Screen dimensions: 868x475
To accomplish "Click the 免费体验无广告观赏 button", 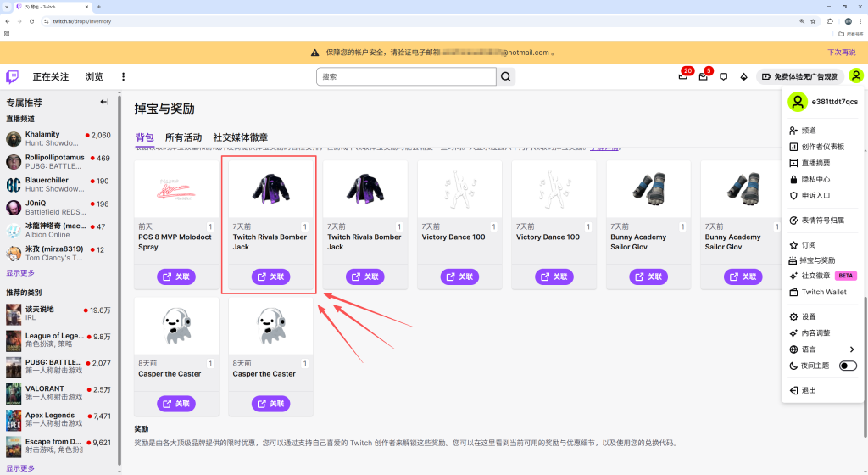I will pos(800,77).
